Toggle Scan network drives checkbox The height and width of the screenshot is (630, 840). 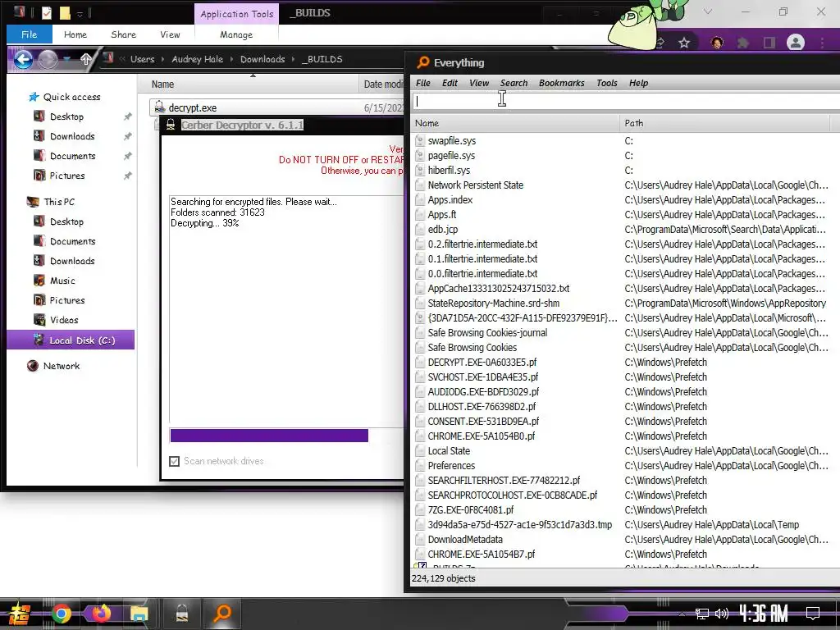click(x=174, y=461)
